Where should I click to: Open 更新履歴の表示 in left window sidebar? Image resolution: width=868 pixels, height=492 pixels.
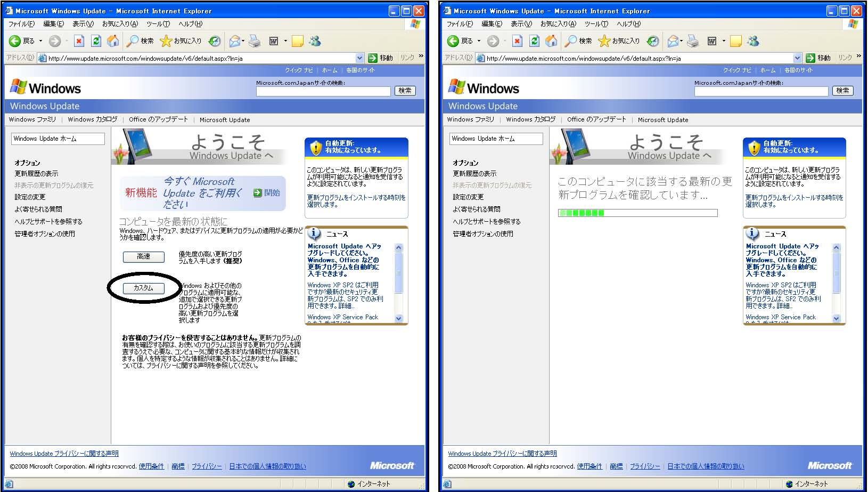tap(36, 174)
